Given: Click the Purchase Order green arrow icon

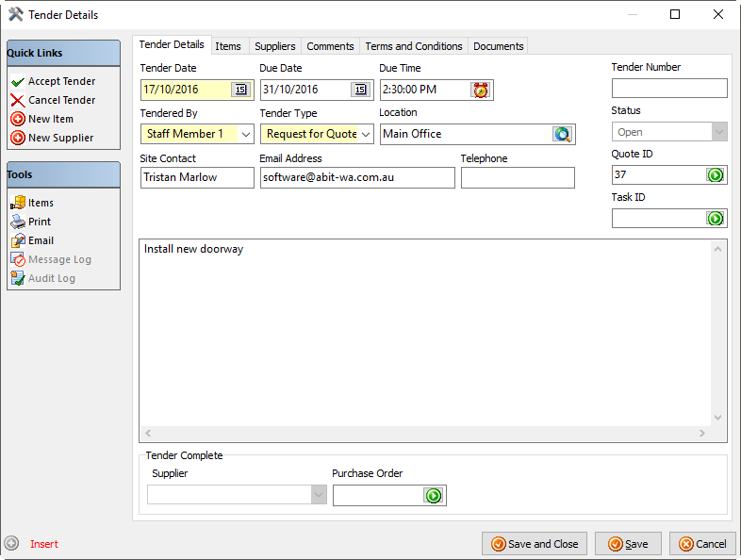Looking at the screenshot, I should pos(434,496).
